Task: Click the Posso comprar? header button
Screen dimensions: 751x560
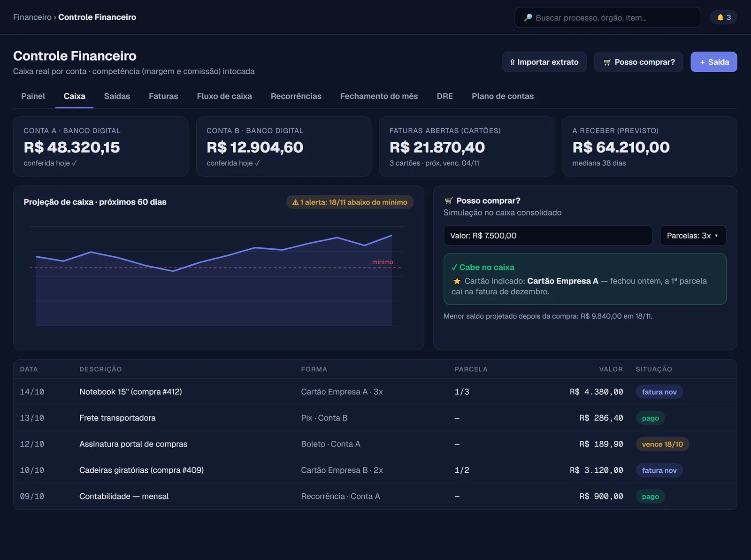Action: tap(638, 62)
